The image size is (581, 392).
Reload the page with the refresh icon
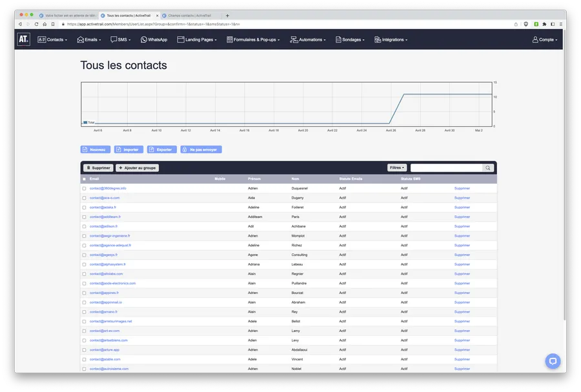coord(36,24)
